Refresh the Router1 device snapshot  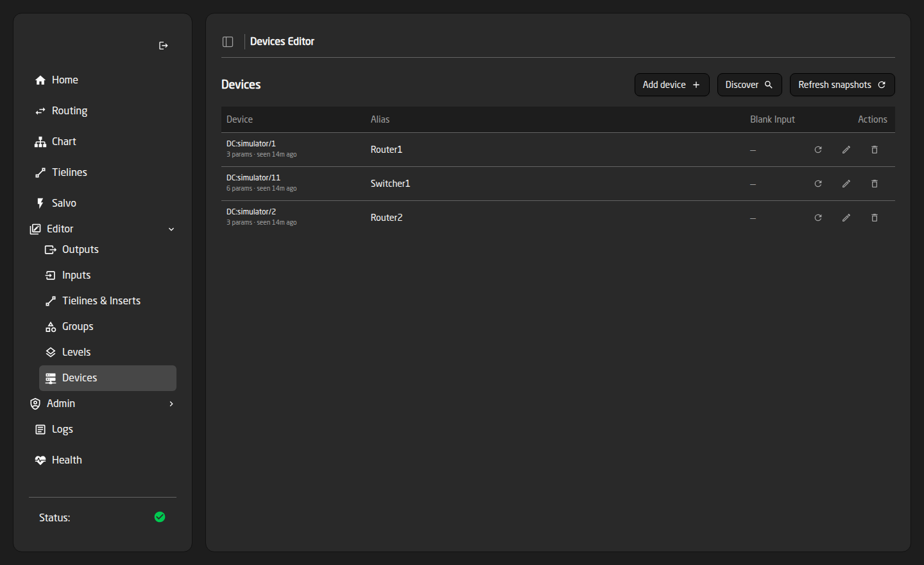pyautogui.click(x=818, y=150)
